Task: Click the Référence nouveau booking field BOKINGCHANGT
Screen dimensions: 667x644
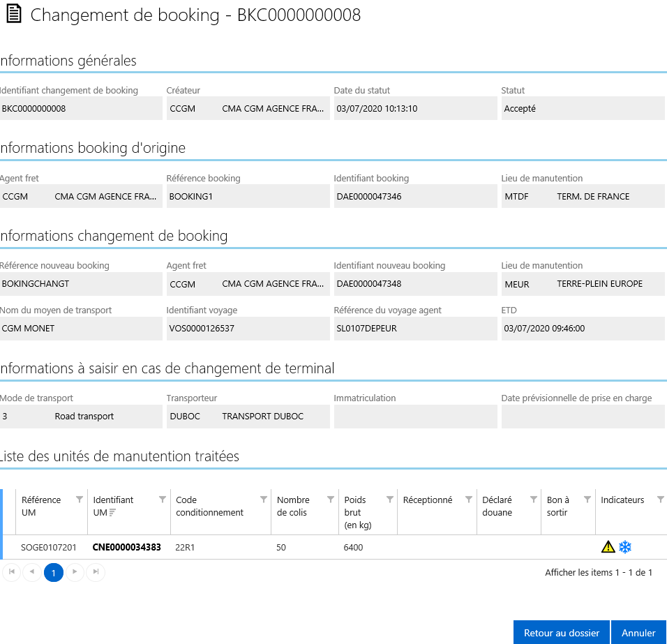Action: point(81,284)
